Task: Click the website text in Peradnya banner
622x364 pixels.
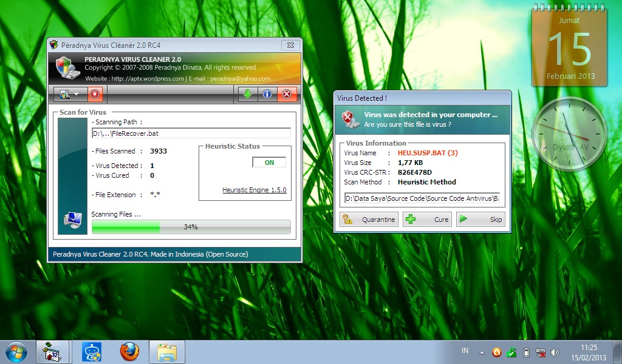Action: click(x=134, y=78)
